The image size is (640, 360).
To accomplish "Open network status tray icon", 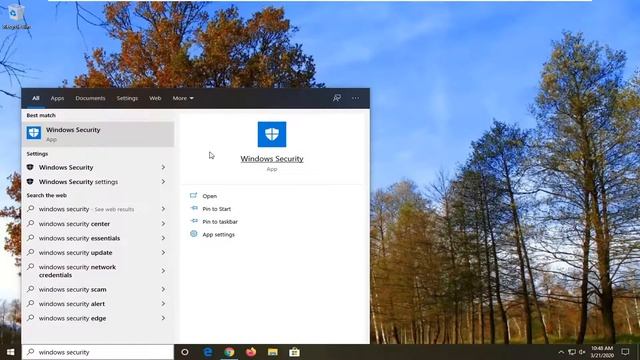I will pos(572,352).
